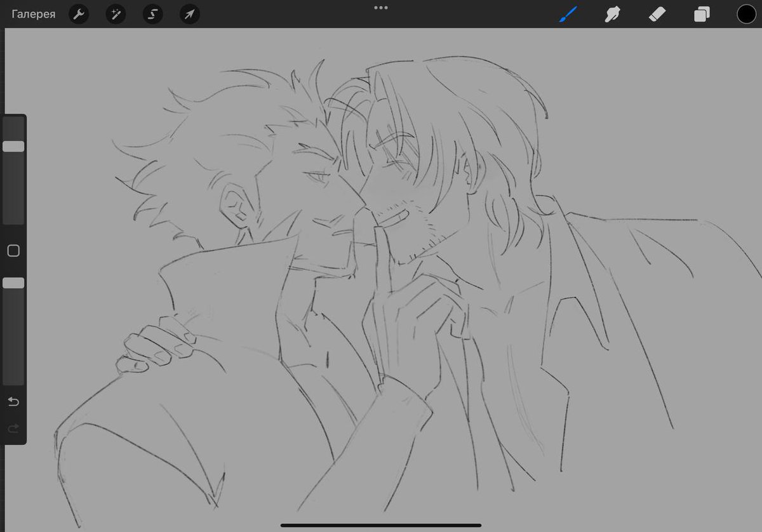
Task: Activate the Transform arrow tool
Action: 189,14
